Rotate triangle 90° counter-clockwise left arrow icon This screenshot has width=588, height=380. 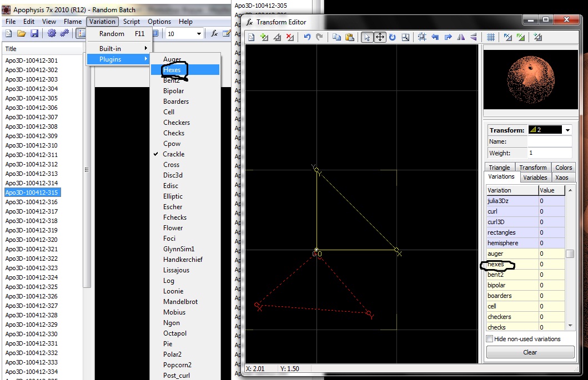coord(435,37)
